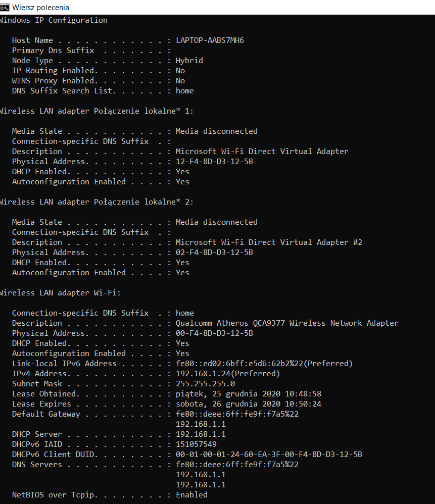Click physical address 12-F4-8D-D3-12-5B

click(214, 162)
